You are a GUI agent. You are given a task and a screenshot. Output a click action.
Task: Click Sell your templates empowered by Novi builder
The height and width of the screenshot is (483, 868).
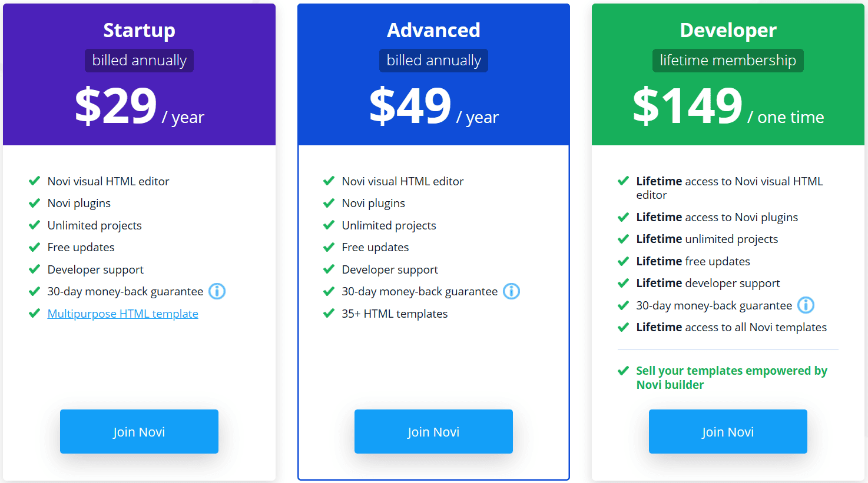[x=731, y=378]
